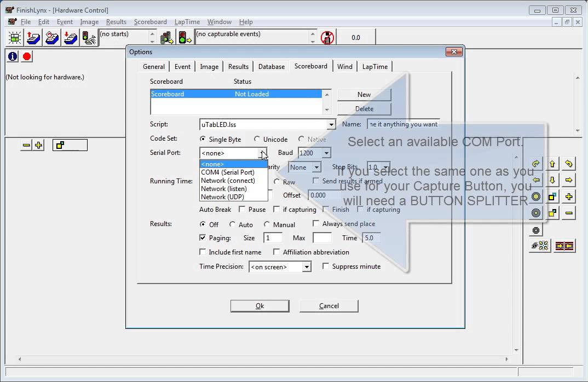The height and width of the screenshot is (382, 588).
Task: Click the left arrow icon in right panel
Action: click(x=536, y=180)
